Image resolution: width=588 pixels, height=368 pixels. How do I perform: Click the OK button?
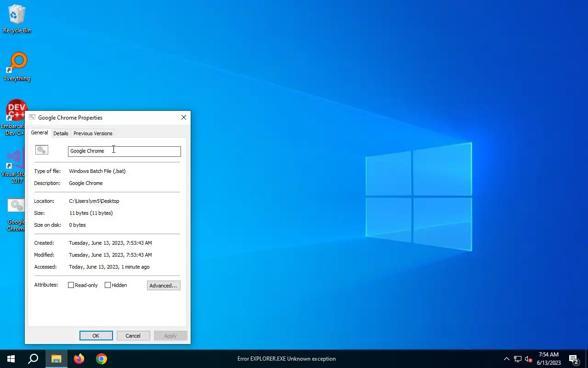coord(96,336)
